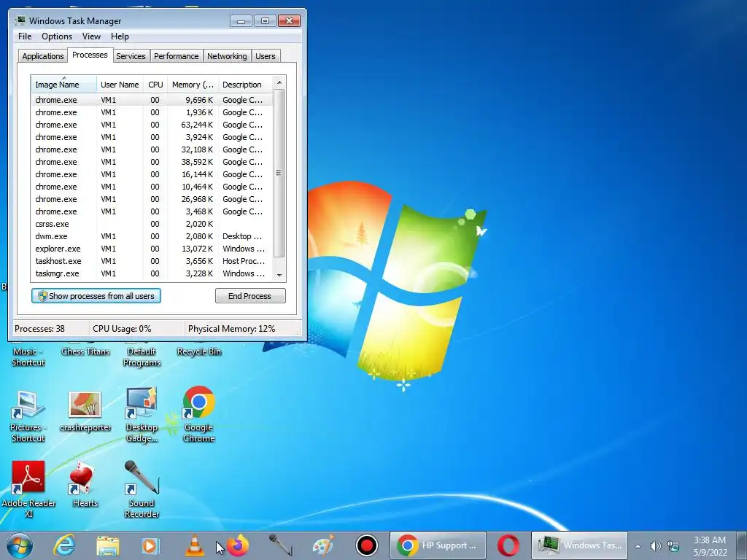Switch to the Services tab
This screenshot has height=560, width=747.
pos(131,56)
